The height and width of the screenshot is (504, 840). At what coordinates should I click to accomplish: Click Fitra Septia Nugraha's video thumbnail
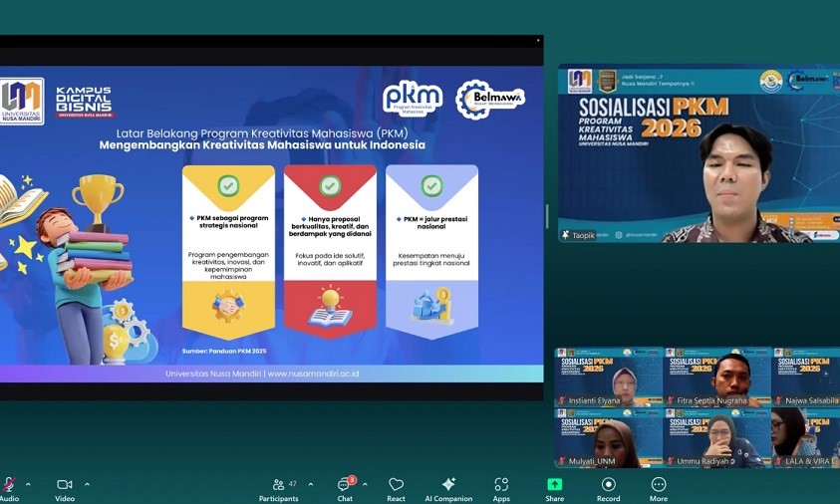(716, 378)
